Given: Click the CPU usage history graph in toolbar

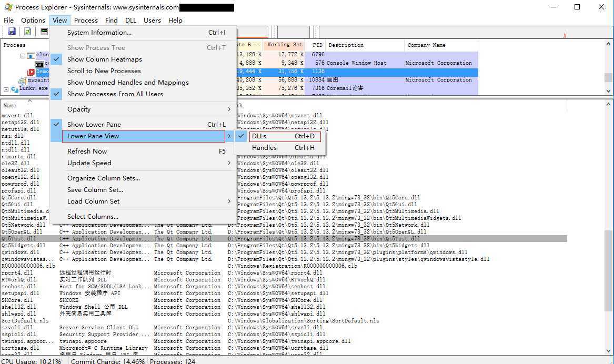Looking at the screenshot, I should [466, 32].
